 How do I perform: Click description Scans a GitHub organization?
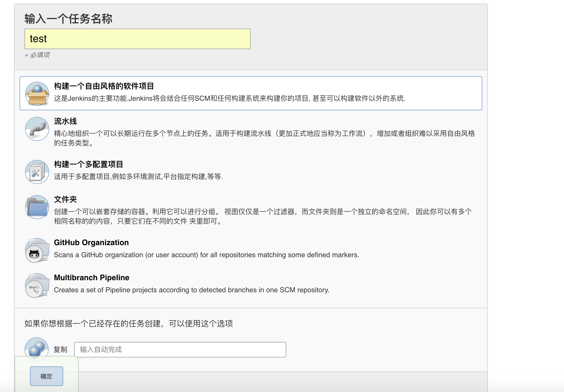coord(207,255)
